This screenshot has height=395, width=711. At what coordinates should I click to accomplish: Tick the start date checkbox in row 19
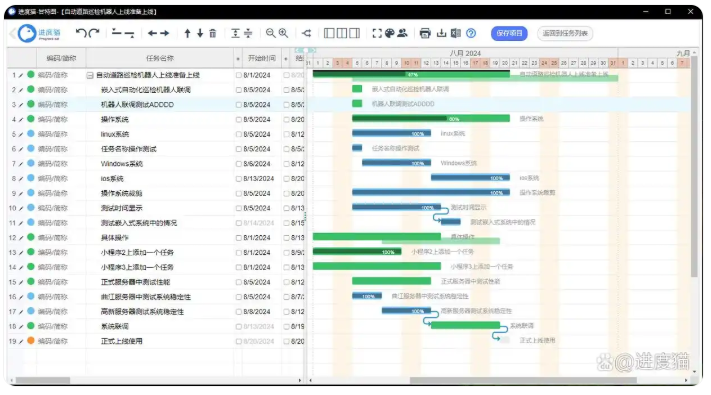239,341
